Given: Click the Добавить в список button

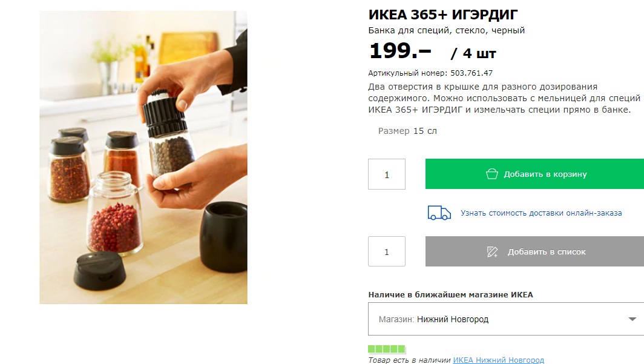Looking at the screenshot, I should pyautogui.click(x=534, y=251).
